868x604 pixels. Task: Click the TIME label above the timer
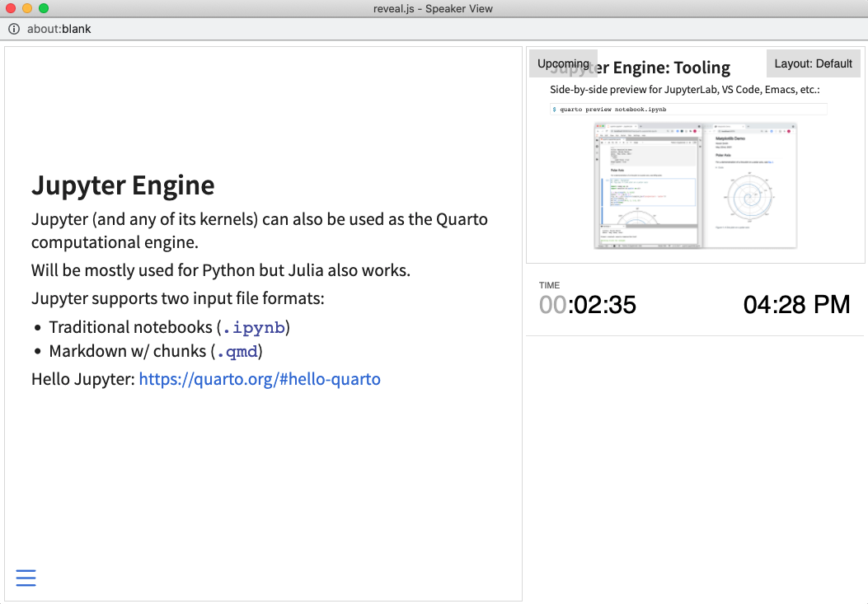[549, 284]
